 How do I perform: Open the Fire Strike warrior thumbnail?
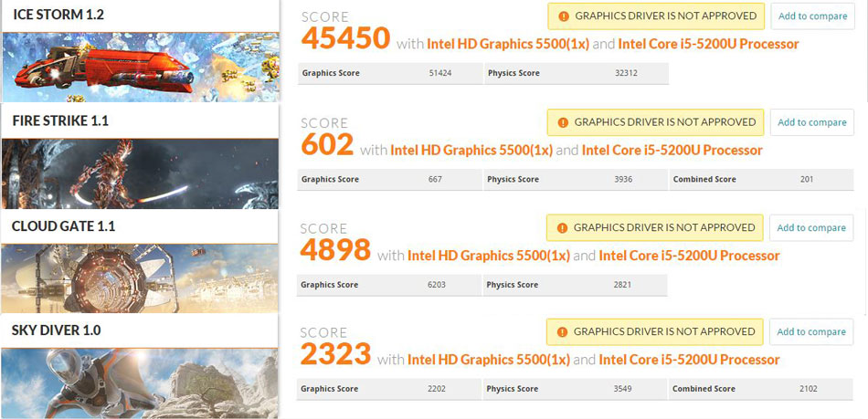pyautogui.click(x=140, y=173)
